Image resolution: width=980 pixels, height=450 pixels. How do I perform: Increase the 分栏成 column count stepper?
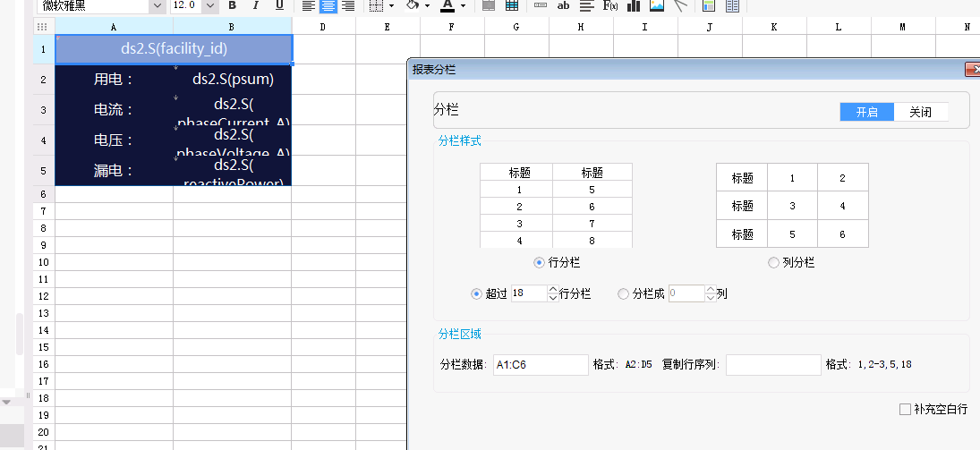711,289
